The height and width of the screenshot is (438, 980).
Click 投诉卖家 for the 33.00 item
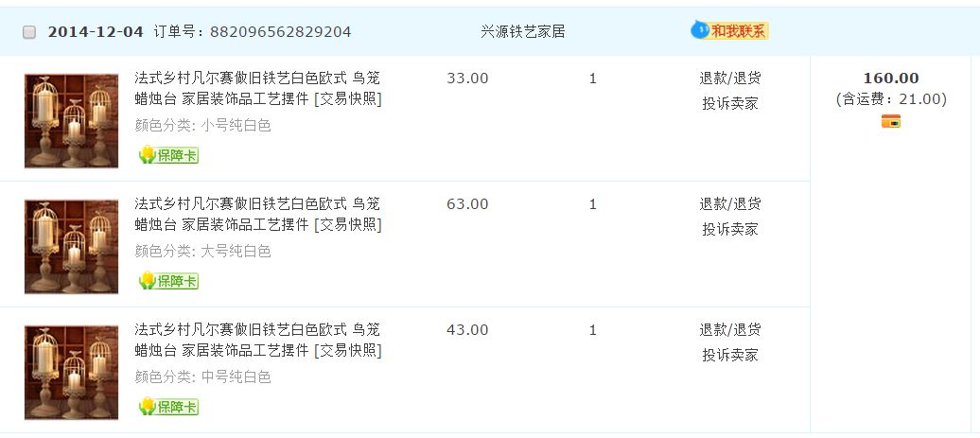pyautogui.click(x=730, y=103)
